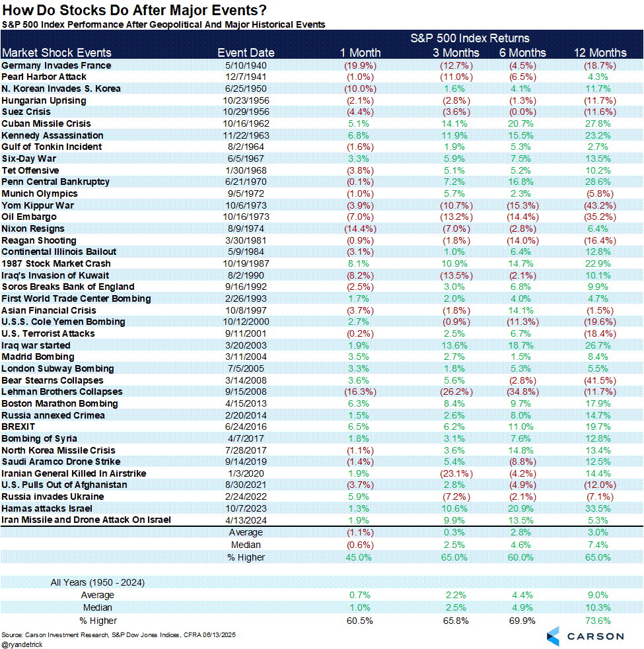The image size is (644, 649).
Task: Select the 'U.S. Pulls Out of Afghanistan' label
Action: coord(64,485)
